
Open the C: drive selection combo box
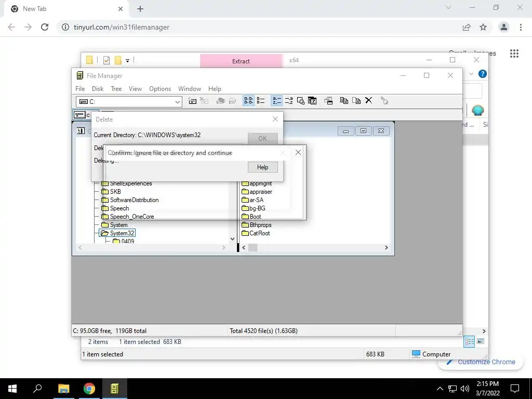[x=129, y=101]
